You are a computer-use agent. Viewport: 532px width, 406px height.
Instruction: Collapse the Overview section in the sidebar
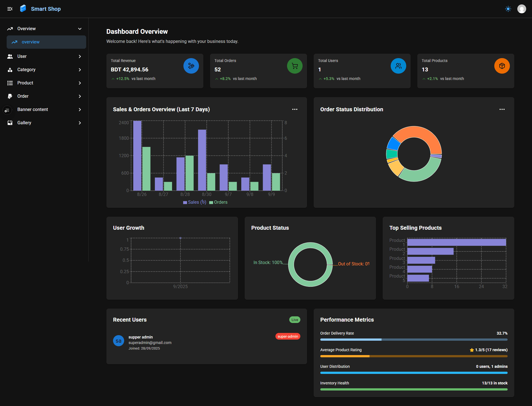point(80,29)
